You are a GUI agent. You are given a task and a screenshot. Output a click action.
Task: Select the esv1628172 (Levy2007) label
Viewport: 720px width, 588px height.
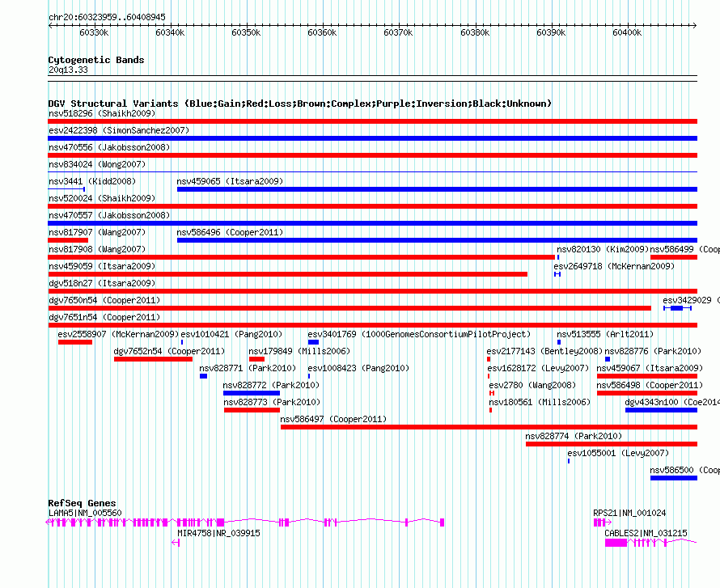(538, 368)
